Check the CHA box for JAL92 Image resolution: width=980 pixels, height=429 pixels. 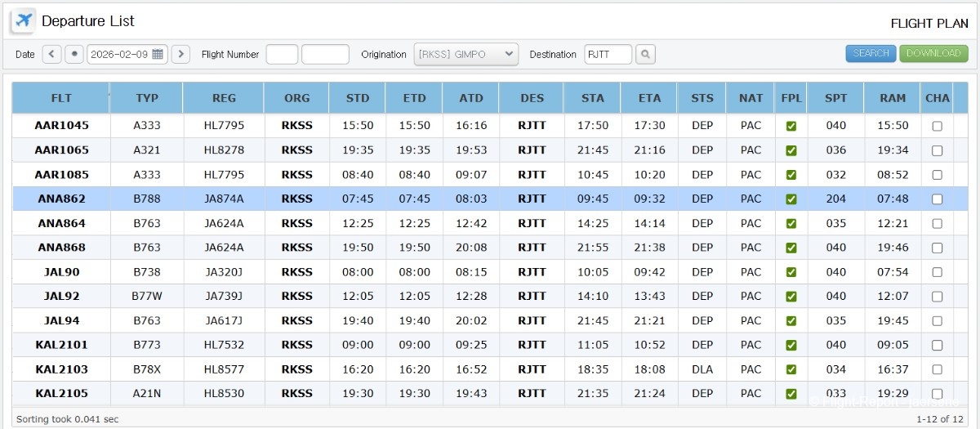pos(937,297)
